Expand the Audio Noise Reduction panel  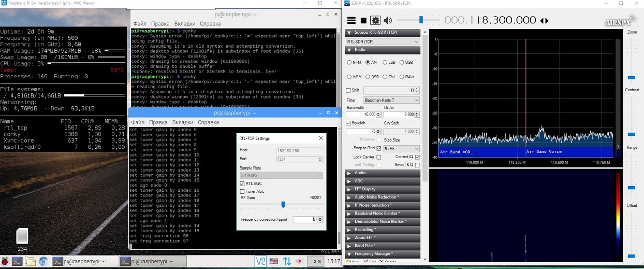(x=383, y=197)
